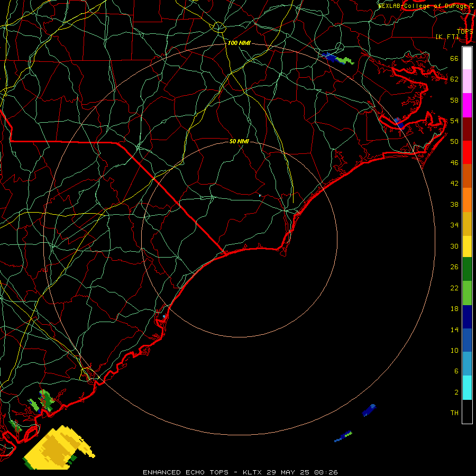Click the "6" legend value
This screenshot has width=476, height=476.
456,371
